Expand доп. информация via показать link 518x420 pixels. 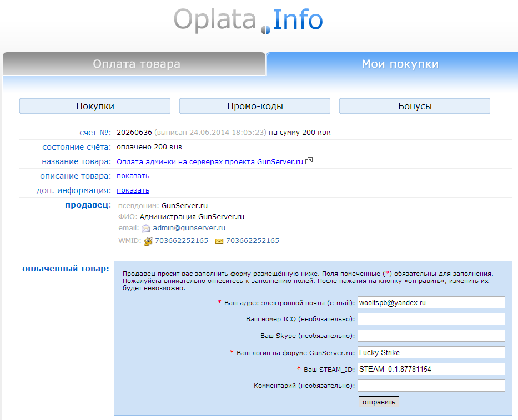pos(133,190)
